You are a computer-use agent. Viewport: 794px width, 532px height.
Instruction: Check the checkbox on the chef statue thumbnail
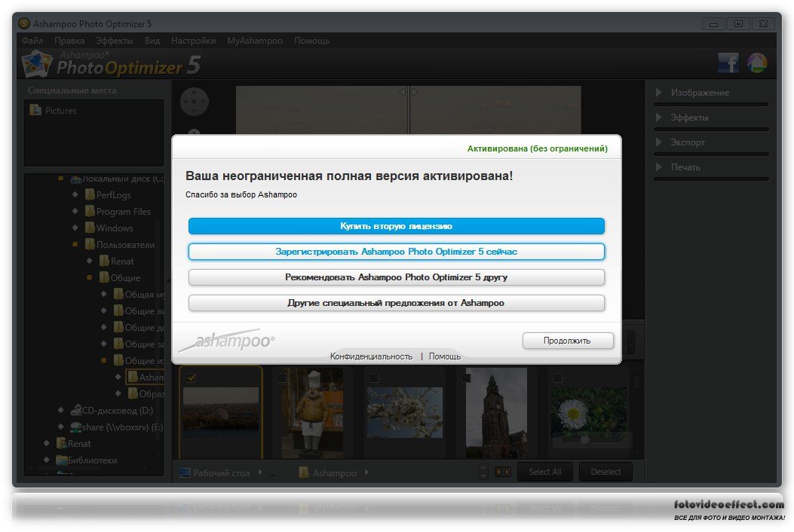click(283, 378)
